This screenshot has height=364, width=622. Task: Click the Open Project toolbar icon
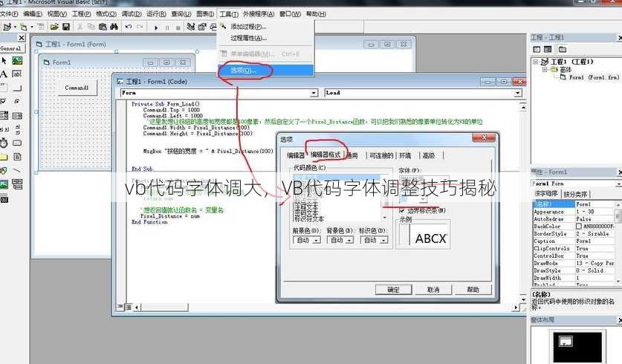point(54,27)
